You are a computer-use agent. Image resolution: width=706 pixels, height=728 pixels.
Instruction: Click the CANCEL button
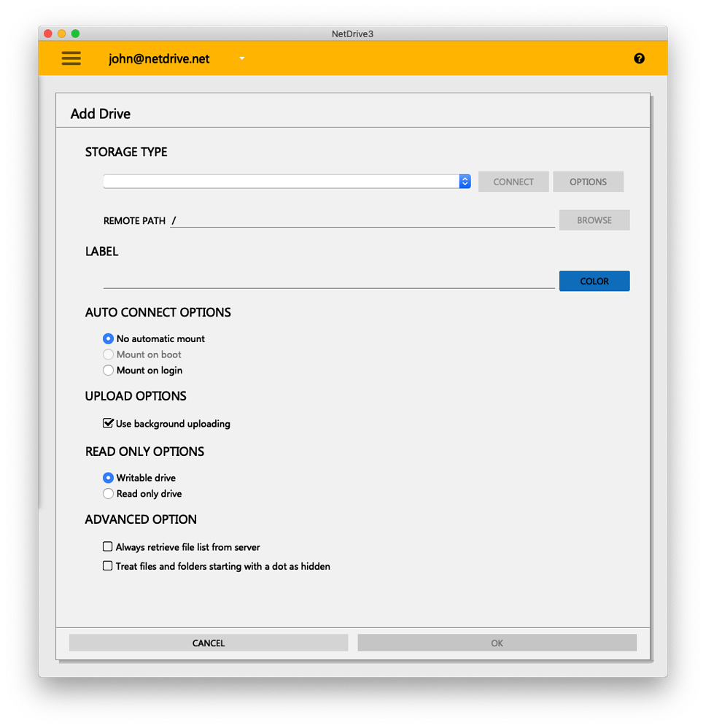[209, 643]
